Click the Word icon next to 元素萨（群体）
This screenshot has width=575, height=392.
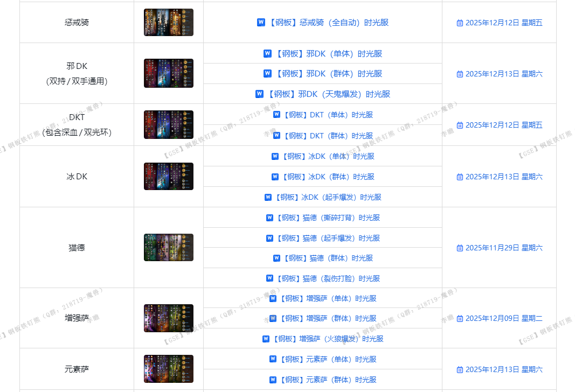coord(273,380)
